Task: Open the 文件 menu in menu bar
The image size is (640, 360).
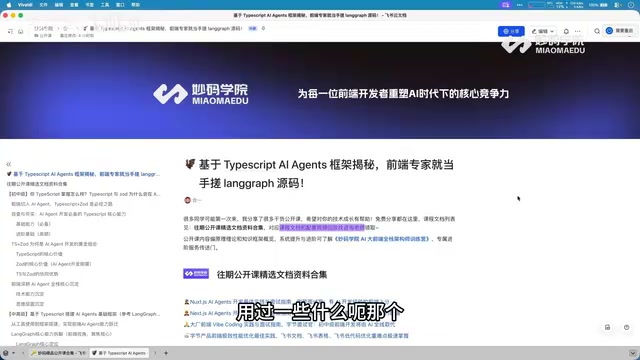Action: 43,5
